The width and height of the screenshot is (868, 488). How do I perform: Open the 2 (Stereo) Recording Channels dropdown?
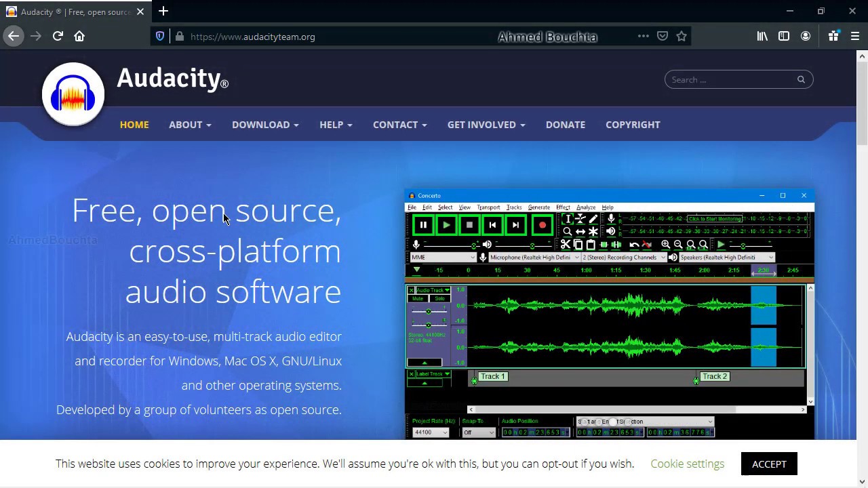[x=624, y=258]
